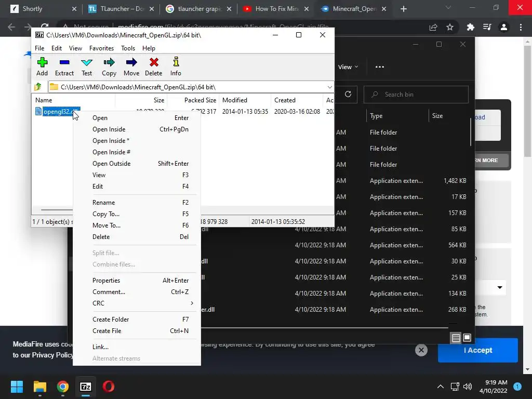
Task: Open the Favorites menu in 7-Zip
Action: [x=101, y=48]
